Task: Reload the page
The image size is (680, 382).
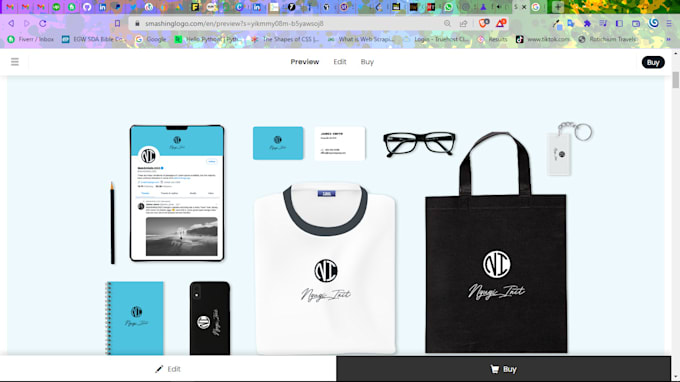Action: pos(42,23)
